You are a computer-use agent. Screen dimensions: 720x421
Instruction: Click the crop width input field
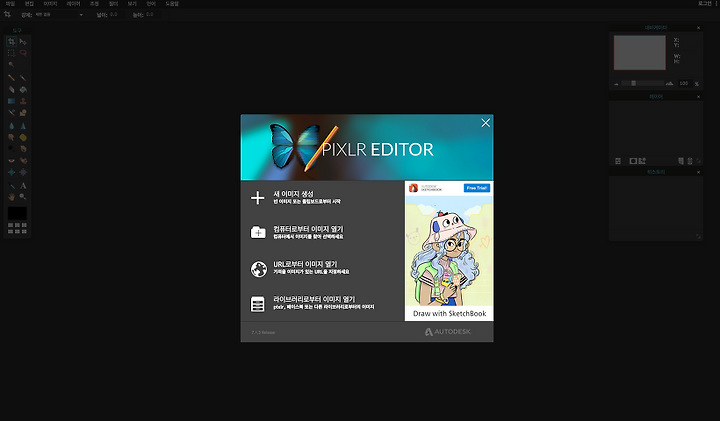pos(118,15)
